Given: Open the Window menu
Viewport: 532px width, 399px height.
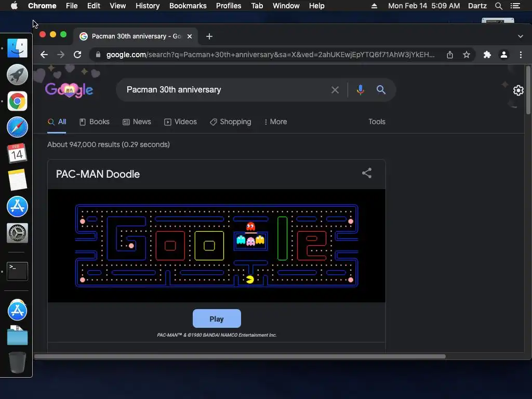Looking at the screenshot, I should [x=286, y=6].
